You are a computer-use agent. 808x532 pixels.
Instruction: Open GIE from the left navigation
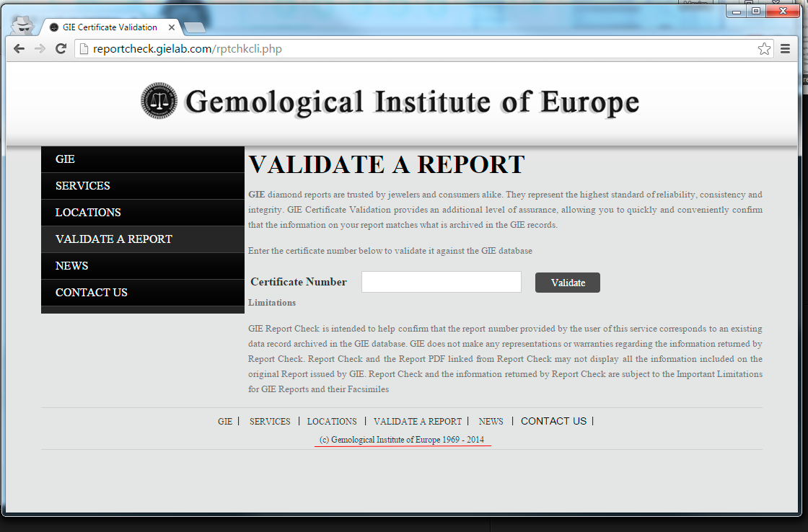point(65,159)
